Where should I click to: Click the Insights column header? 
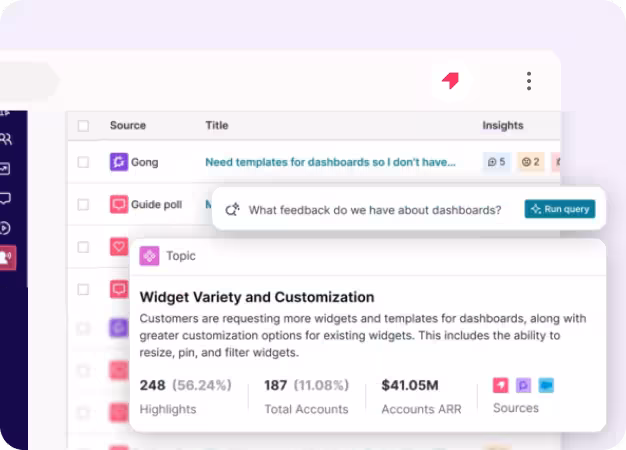click(x=503, y=125)
